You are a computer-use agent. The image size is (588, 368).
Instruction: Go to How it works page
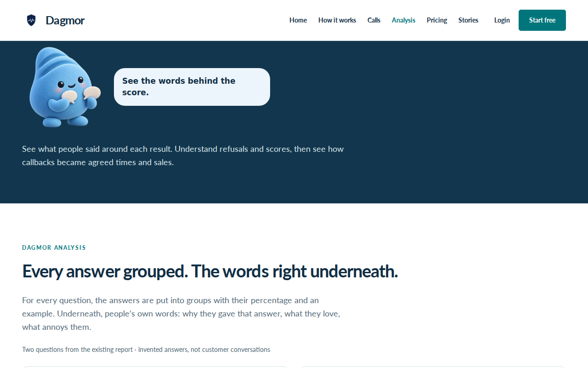click(337, 20)
